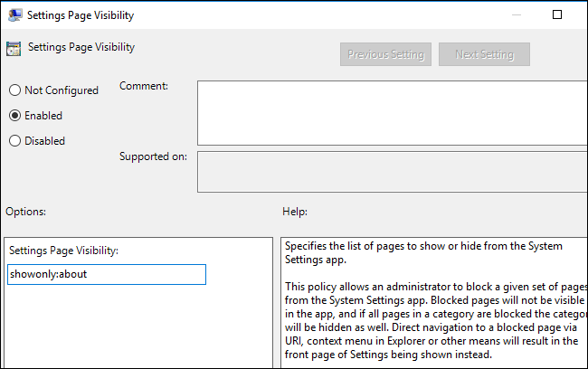
Task: Maximize the Settings Page Visibility window
Action: coord(557,14)
